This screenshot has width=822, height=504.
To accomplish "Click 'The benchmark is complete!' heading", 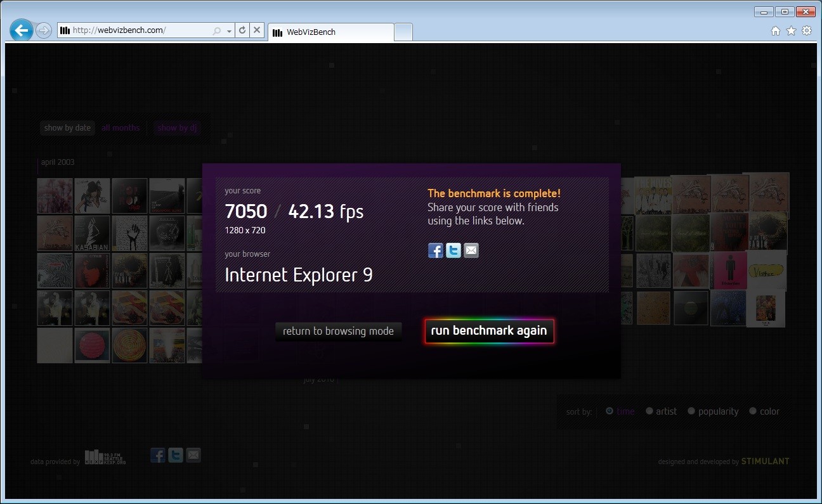I will pos(494,193).
